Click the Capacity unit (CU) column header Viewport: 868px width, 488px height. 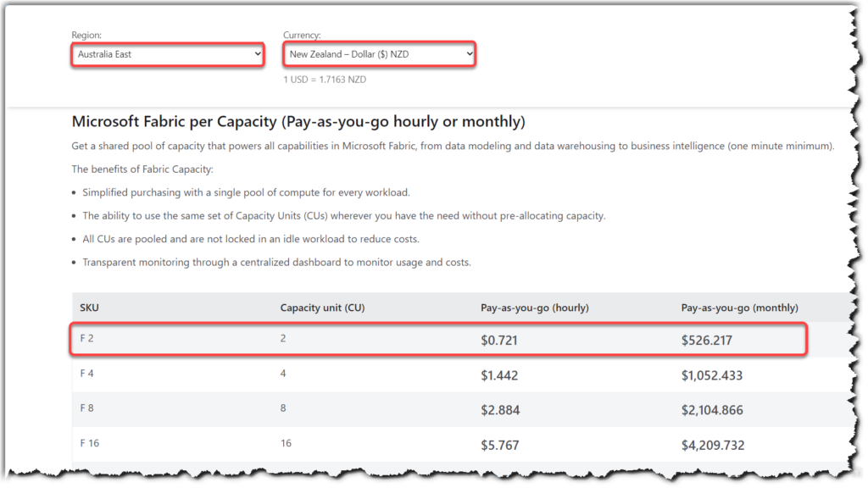pyautogui.click(x=322, y=308)
